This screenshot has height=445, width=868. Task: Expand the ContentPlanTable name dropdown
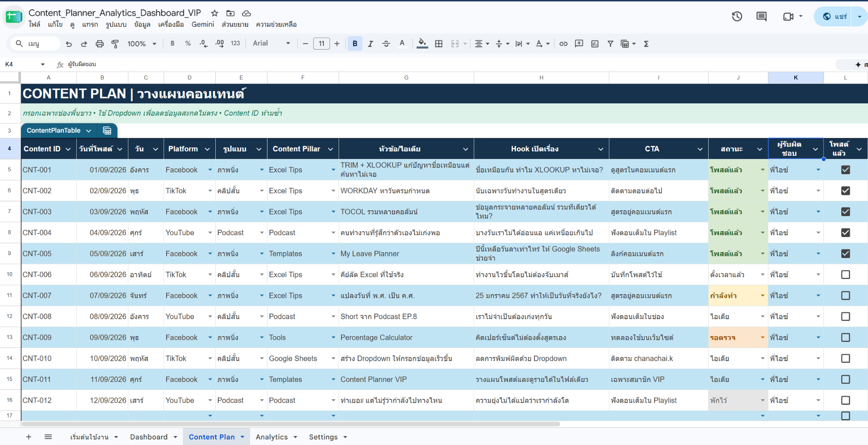(89, 131)
